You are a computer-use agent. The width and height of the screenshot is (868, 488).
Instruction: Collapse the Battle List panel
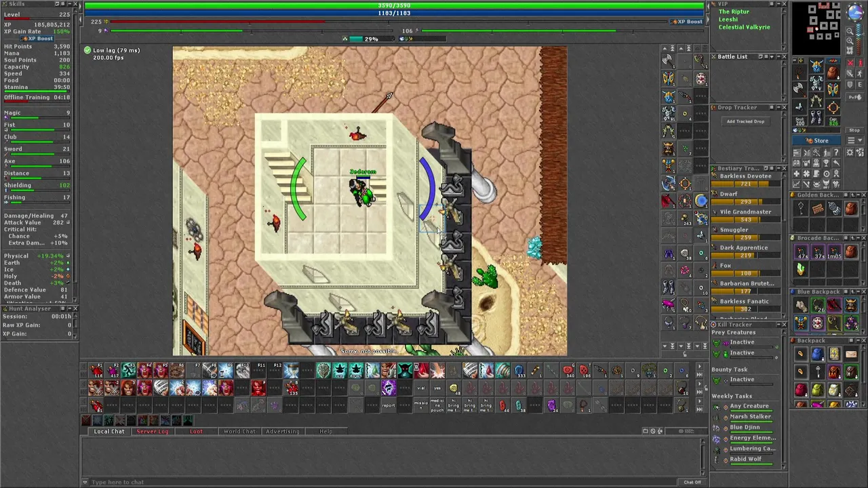(778, 56)
